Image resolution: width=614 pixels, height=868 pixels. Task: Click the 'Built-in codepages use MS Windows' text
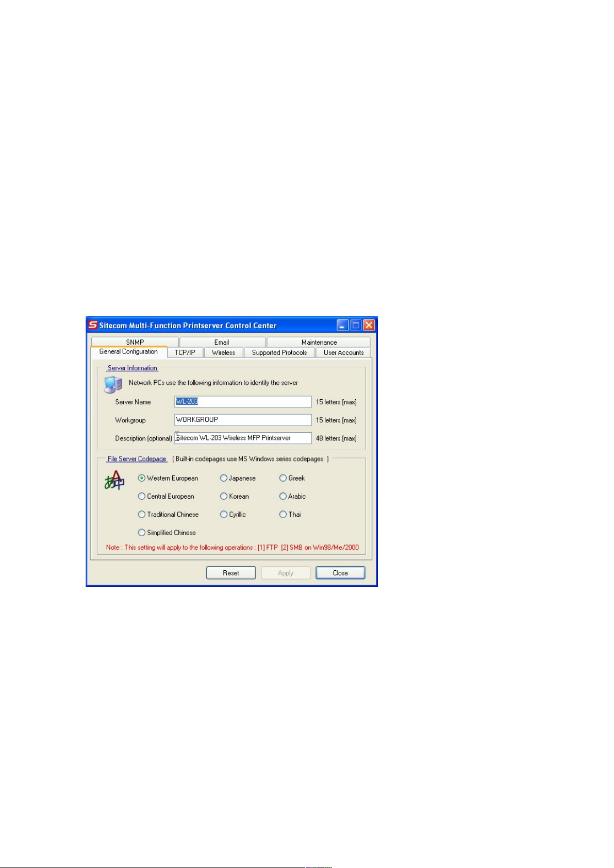251,458
